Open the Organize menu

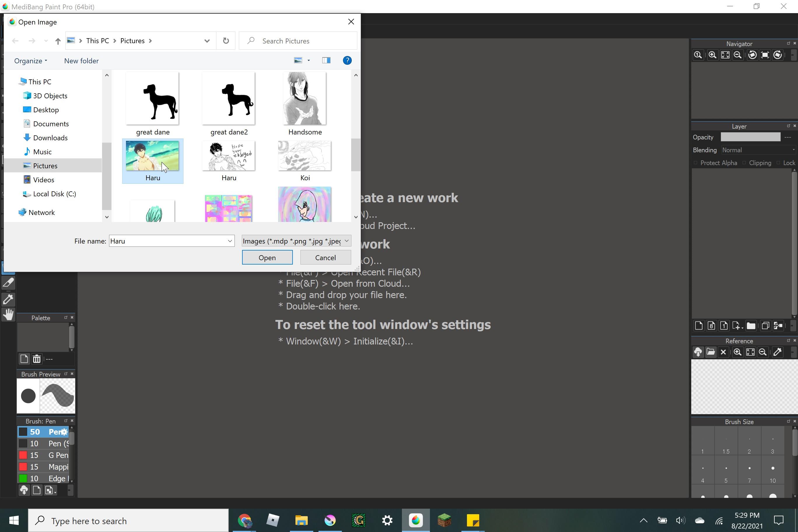(x=31, y=61)
